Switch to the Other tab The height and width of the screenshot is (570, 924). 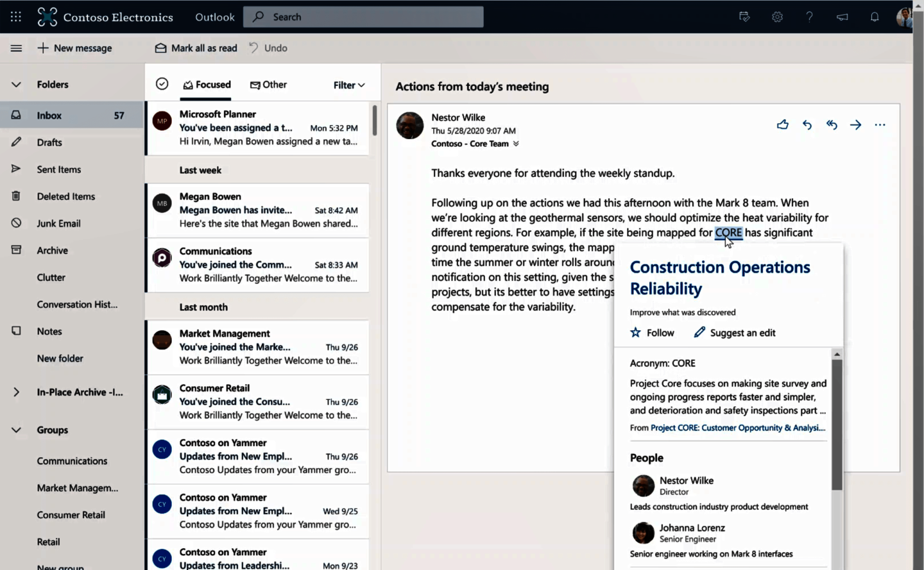pyautogui.click(x=268, y=85)
